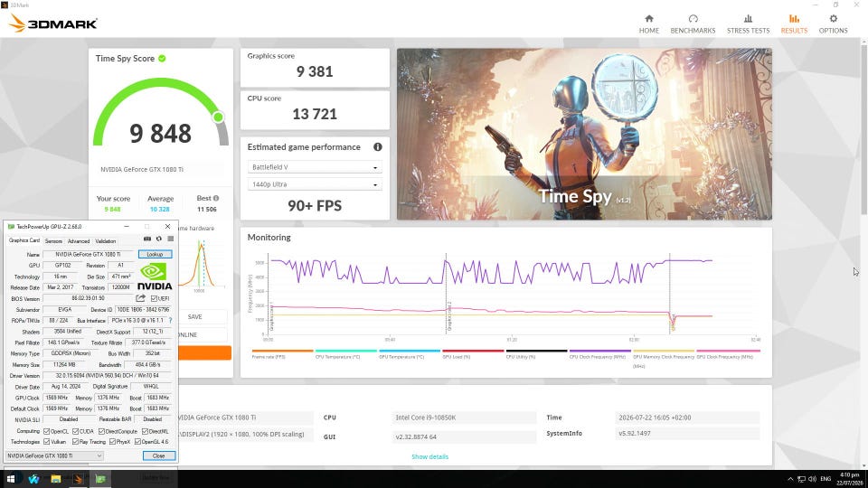Toggle the UEFI checkbox
868x488 pixels.
tap(154, 299)
